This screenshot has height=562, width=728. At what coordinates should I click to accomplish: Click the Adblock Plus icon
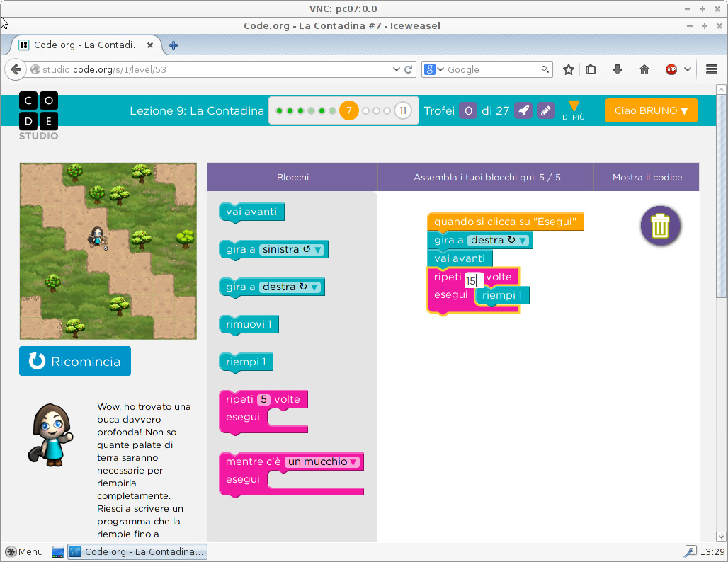coord(671,69)
